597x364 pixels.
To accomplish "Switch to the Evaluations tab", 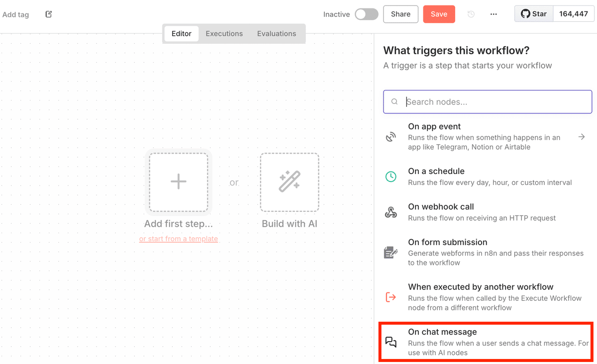I will pyautogui.click(x=277, y=34).
